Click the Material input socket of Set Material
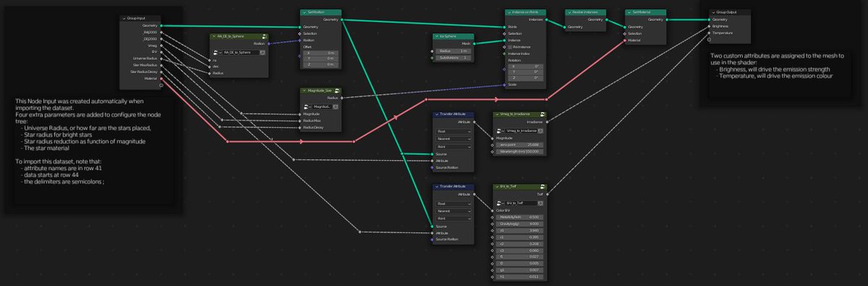This screenshot has height=286, width=868. [625, 40]
